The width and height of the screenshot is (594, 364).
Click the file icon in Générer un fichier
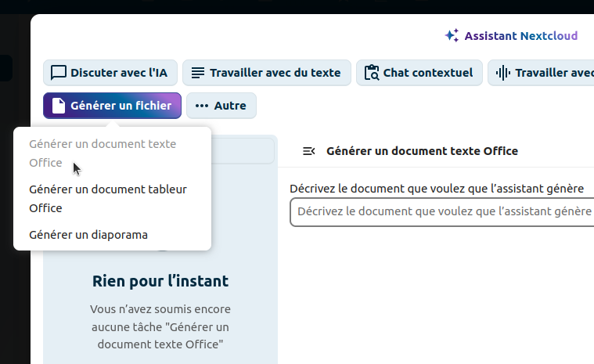(59, 106)
